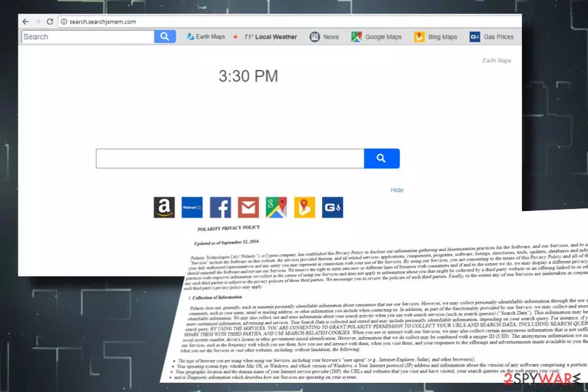This screenshot has width=588, height=392.
Task: Click the Hide link above shortcuts
Action: 397,190
